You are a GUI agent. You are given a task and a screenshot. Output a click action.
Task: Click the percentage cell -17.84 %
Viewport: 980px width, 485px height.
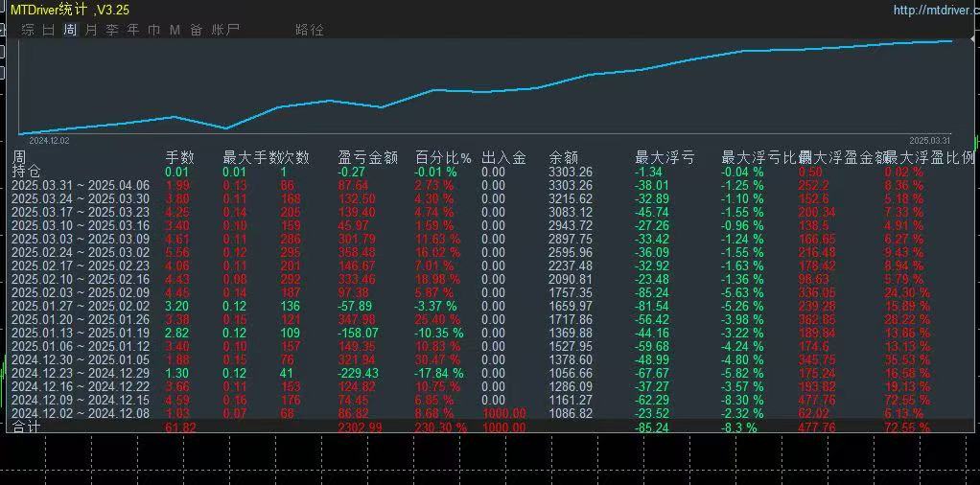pos(439,373)
